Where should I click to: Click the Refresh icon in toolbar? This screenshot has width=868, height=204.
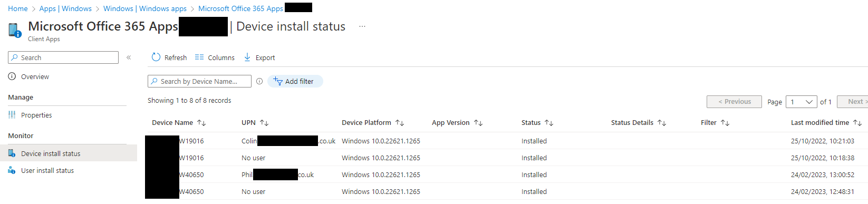coord(156,57)
